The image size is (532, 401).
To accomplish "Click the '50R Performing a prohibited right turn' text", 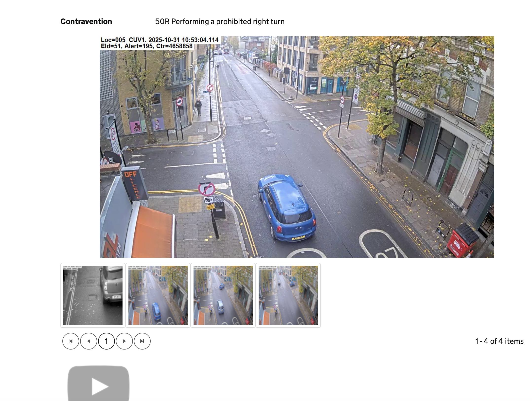I will (x=220, y=21).
